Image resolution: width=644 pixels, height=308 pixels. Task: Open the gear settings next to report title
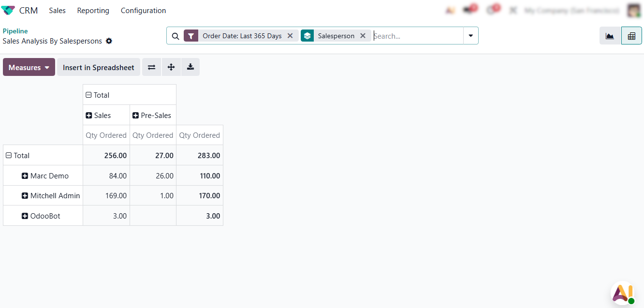109,41
